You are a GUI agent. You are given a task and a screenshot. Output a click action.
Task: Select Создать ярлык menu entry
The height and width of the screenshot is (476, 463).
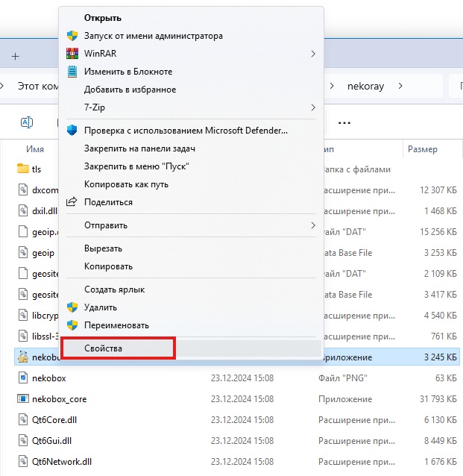114,289
